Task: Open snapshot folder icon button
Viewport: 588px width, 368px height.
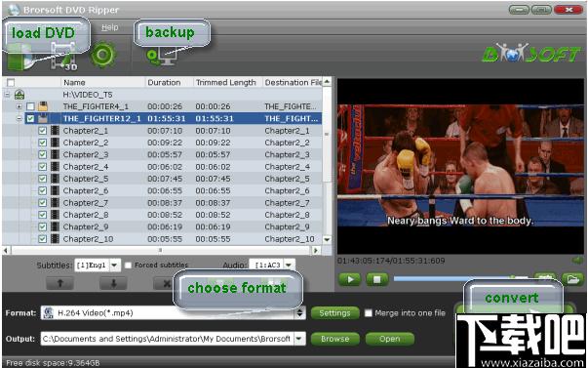Action: [x=572, y=279]
